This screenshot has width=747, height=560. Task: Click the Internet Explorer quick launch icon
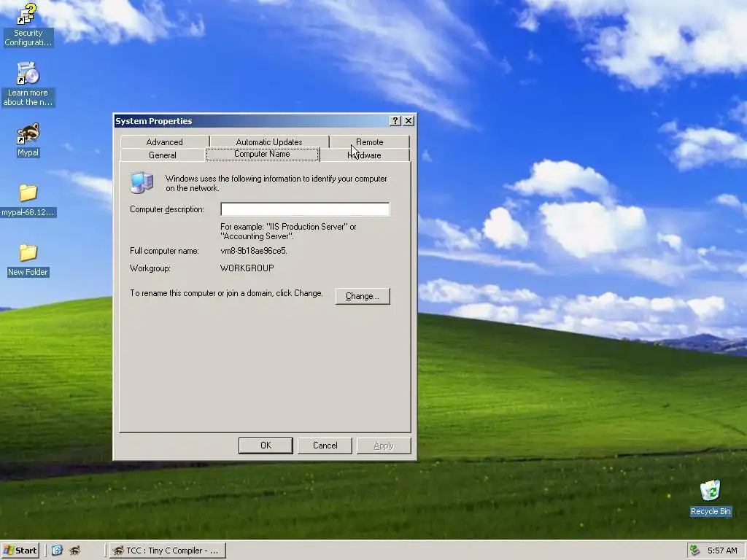pyautogui.click(x=57, y=551)
